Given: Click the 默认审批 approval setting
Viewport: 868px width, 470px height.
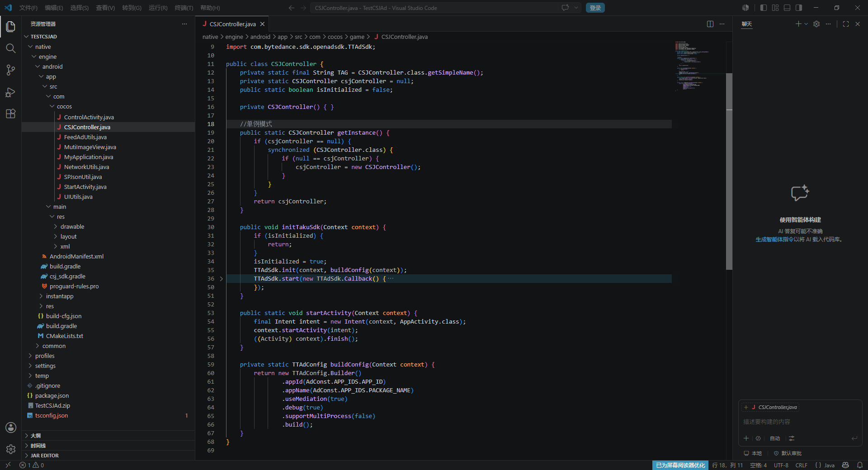Looking at the screenshot, I should coord(788,453).
